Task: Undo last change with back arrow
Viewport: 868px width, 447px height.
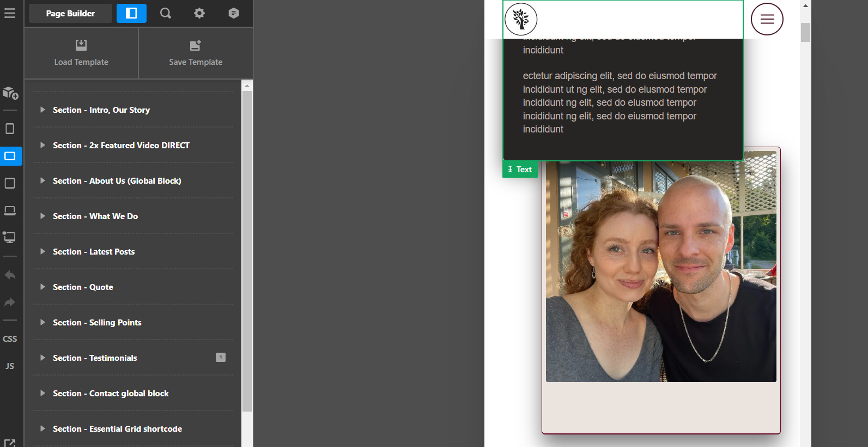Action: [10, 275]
